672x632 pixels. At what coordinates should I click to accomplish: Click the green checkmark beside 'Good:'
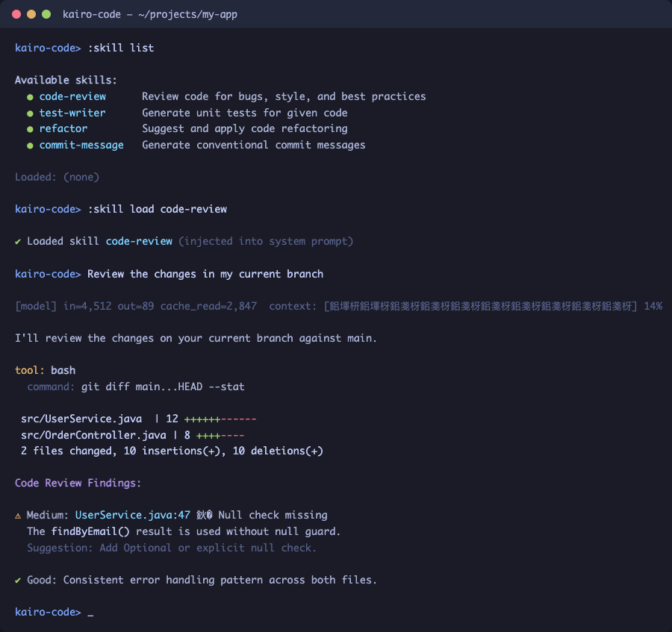pos(18,581)
